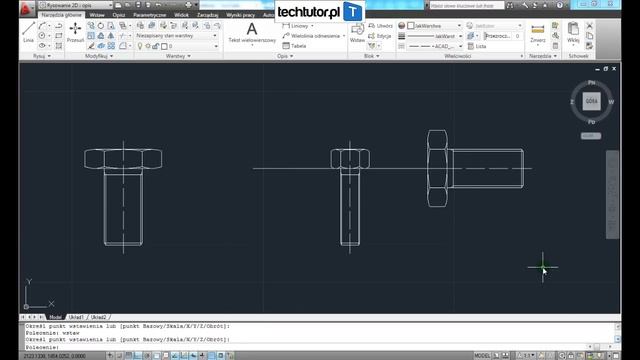Screen dimensions: 640x360
Task: Click the Polecenie command line input
Action: 306,347
